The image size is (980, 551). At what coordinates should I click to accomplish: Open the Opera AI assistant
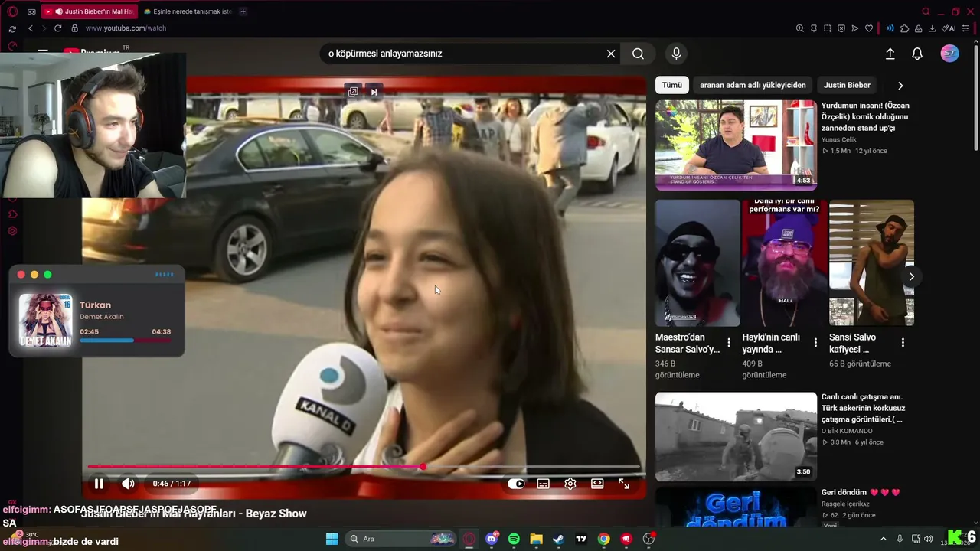coord(949,28)
